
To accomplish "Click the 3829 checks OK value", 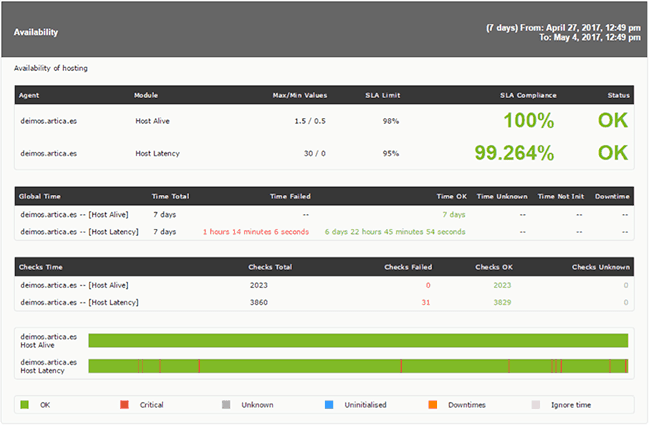I will coord(502,303).
